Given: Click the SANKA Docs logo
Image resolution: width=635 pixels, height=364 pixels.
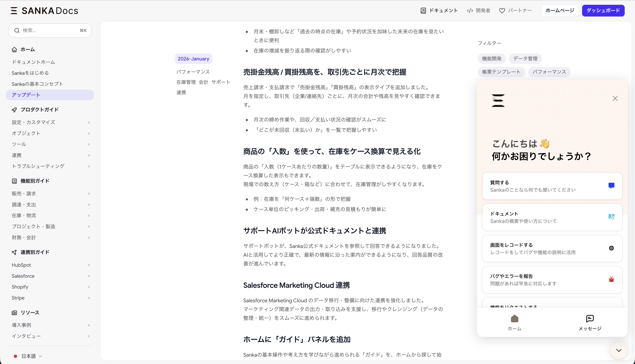Looking at the screenshot, I should 44,10.
